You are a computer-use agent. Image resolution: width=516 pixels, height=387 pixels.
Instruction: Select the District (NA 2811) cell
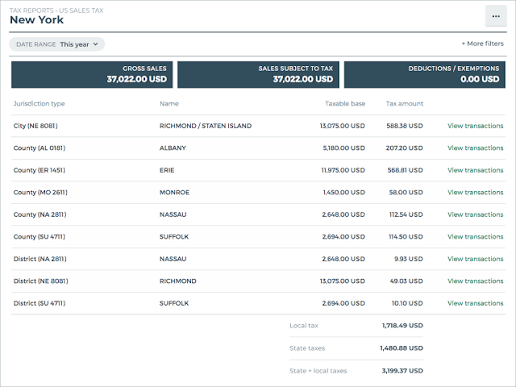click(x=40, y=259)
